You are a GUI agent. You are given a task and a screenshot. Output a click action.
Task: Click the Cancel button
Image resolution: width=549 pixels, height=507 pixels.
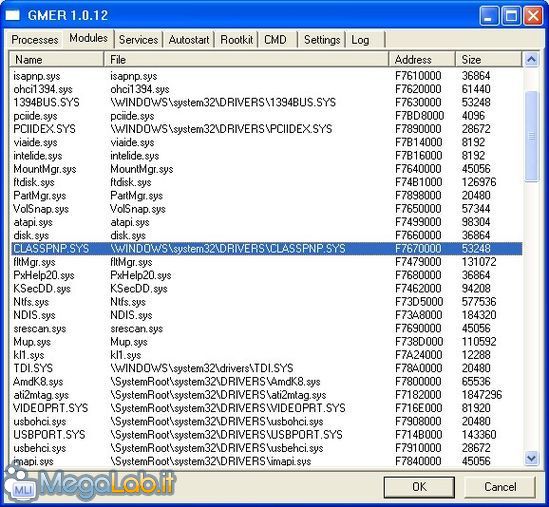(x=500, y=487)
